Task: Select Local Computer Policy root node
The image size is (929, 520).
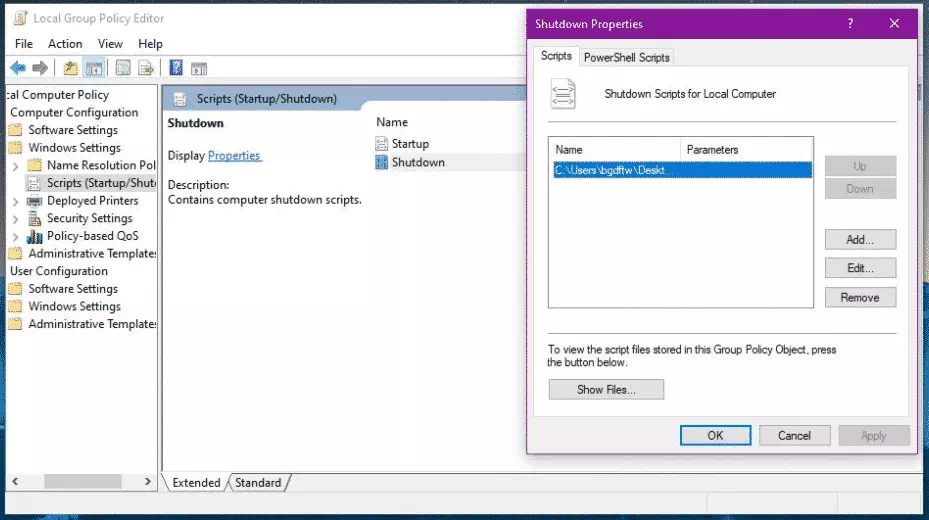Action: [x=58, y=95]
